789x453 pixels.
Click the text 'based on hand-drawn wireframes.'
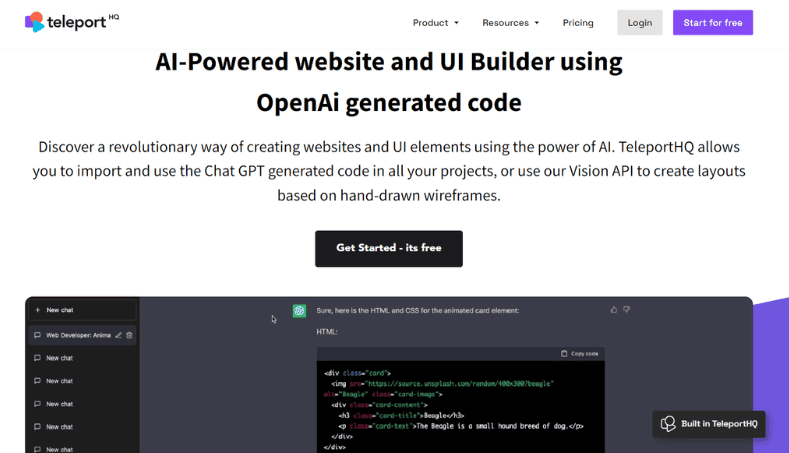pyautogui.click(x=388, y=195)
